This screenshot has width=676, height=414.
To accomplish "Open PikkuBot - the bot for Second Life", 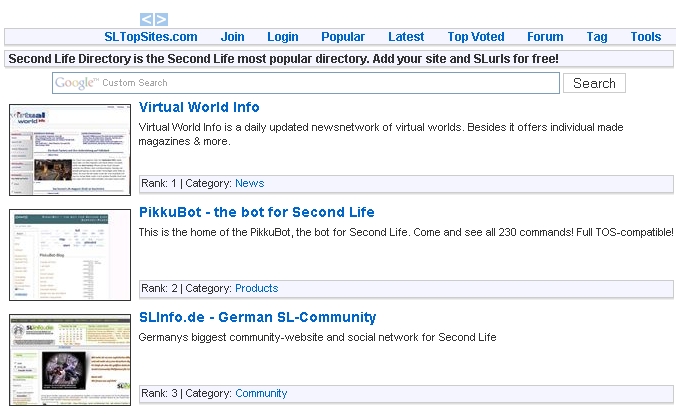I will coord(257,212).
